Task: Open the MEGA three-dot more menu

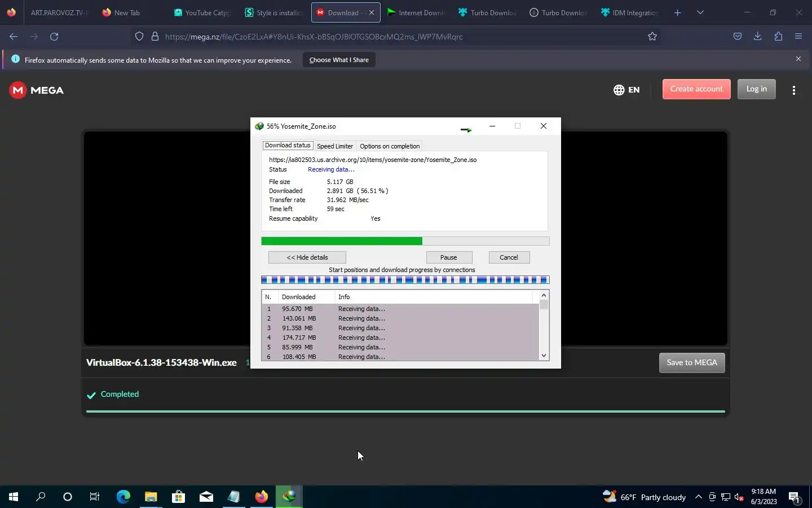Action: (794, 90)
